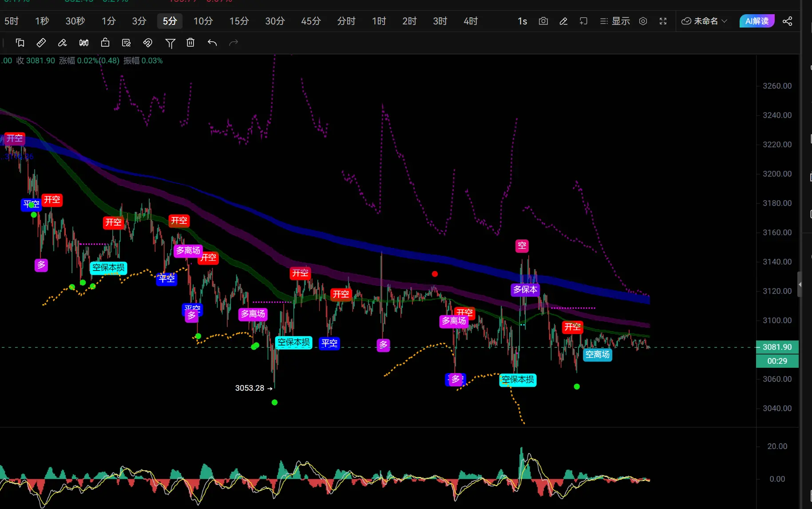Take a chart screenshot with camera icon
The width and height of the screenshot is (812, 509).
click(x=543, y=21)
